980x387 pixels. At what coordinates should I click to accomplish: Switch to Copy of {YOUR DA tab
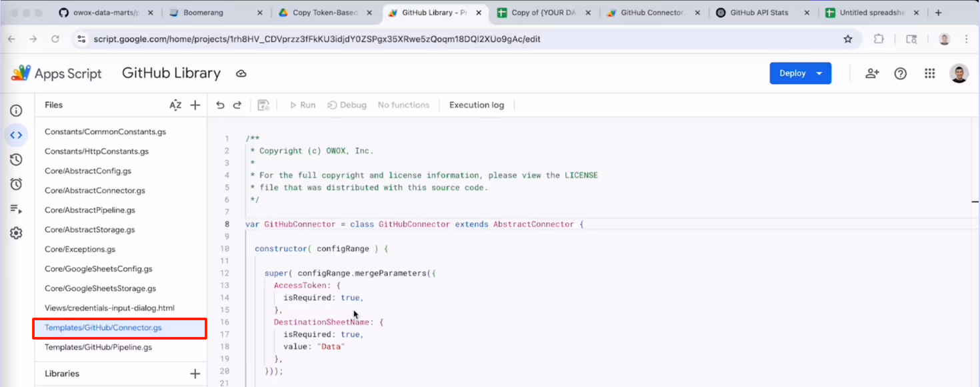coord(544,13)
